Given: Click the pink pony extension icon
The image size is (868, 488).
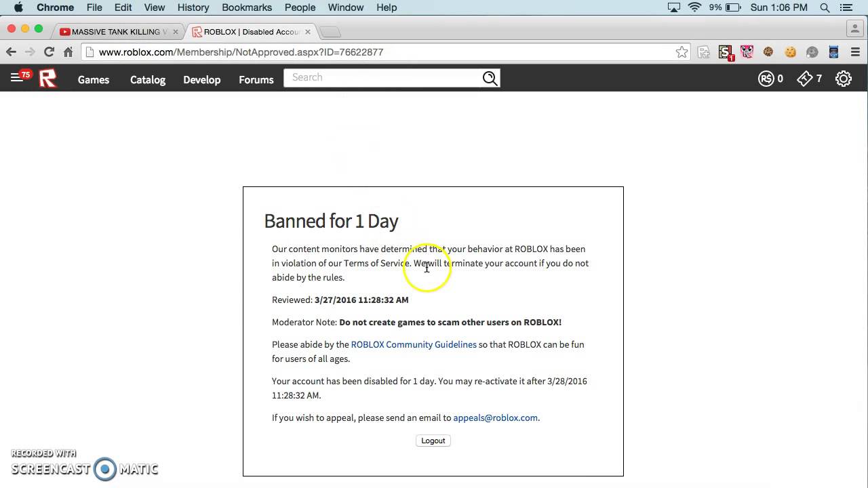Looking at the screenshot, I should pos(747,52).
